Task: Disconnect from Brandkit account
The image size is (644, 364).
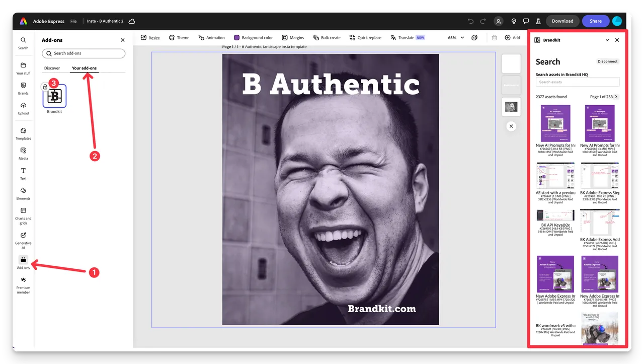Action: 608,61
